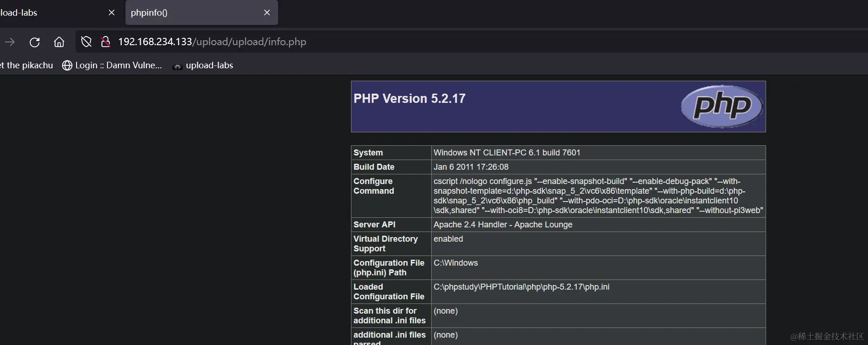Screen dimensions: 868x345
Task: Click Windows NT CLIENT-PC 6.1 build 7601
Action: coord(507,153)
